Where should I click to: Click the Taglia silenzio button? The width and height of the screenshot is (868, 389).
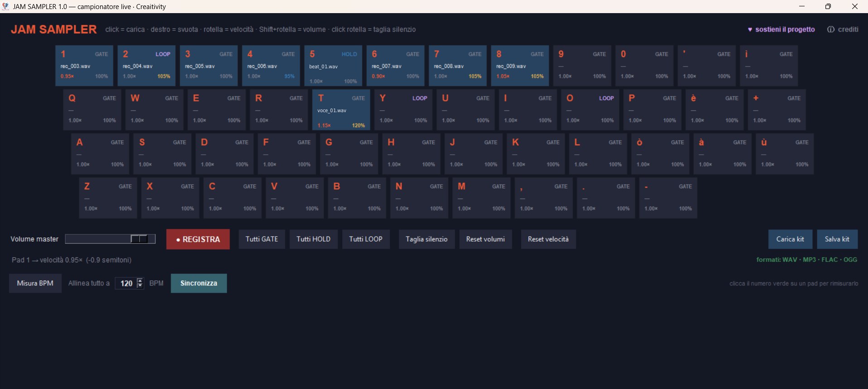coord(427,239)
